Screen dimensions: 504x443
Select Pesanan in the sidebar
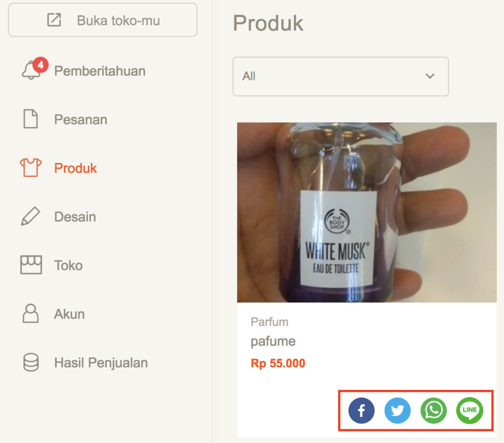(x=81, y=119)
